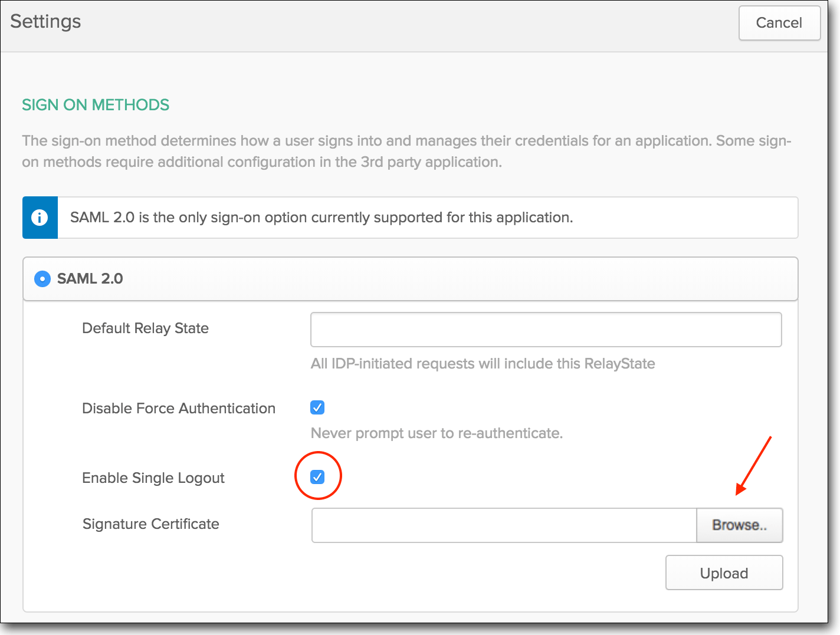Click the SAML 2.0 label text
The image size is (840, 635).
(x=90, y=278)
